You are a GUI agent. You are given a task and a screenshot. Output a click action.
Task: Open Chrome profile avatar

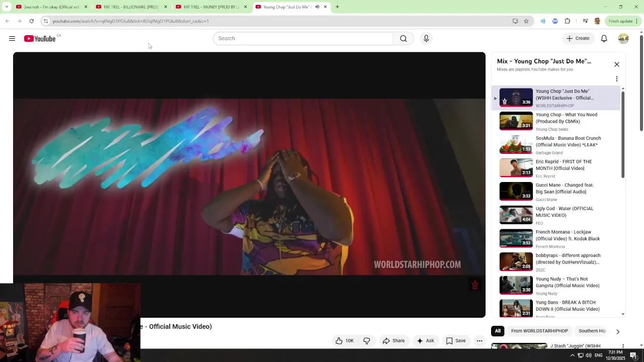tap(597, 21)
